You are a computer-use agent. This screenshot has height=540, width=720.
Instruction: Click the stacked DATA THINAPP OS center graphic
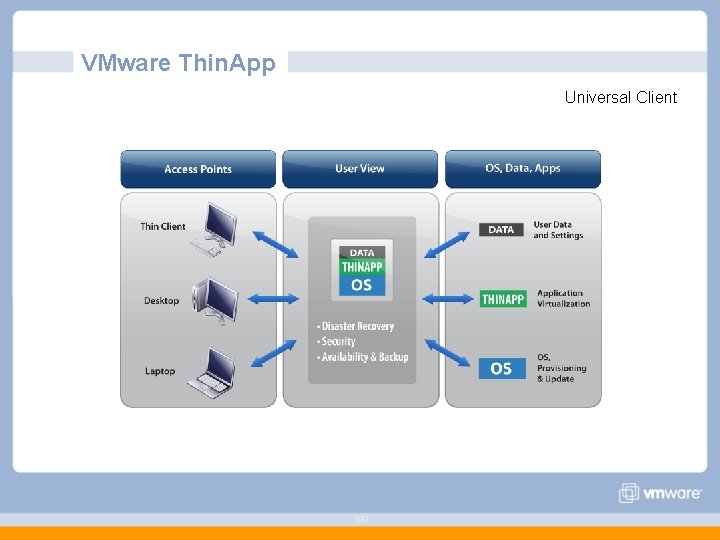coord(362,270)
